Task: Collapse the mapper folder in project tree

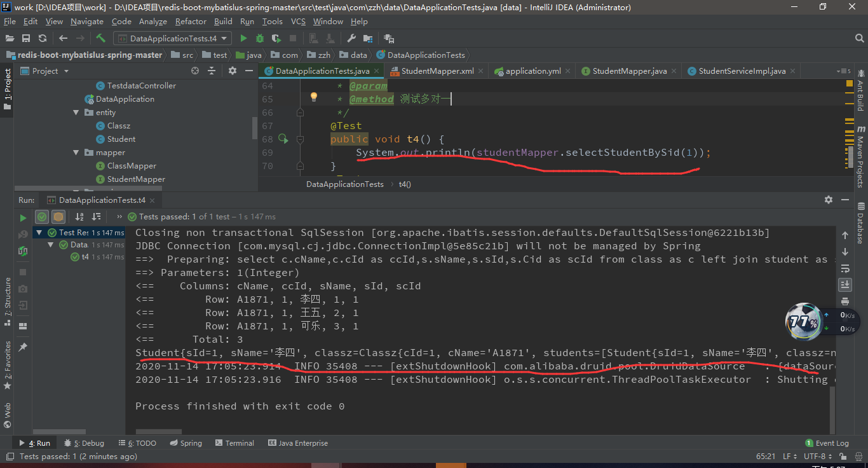Action: click(76, 153)
